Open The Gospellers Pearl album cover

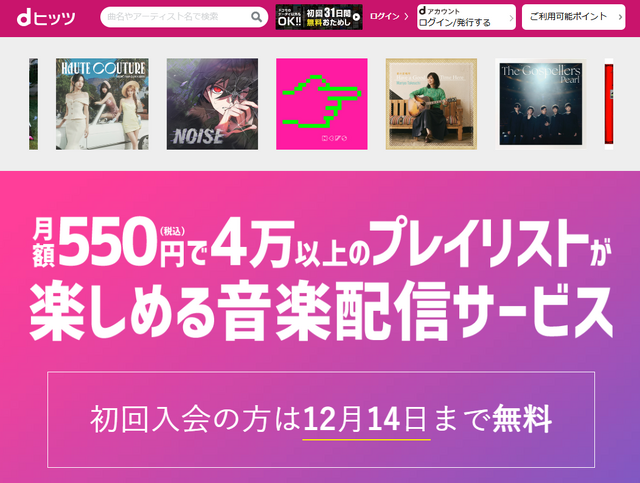coord(541,104)
